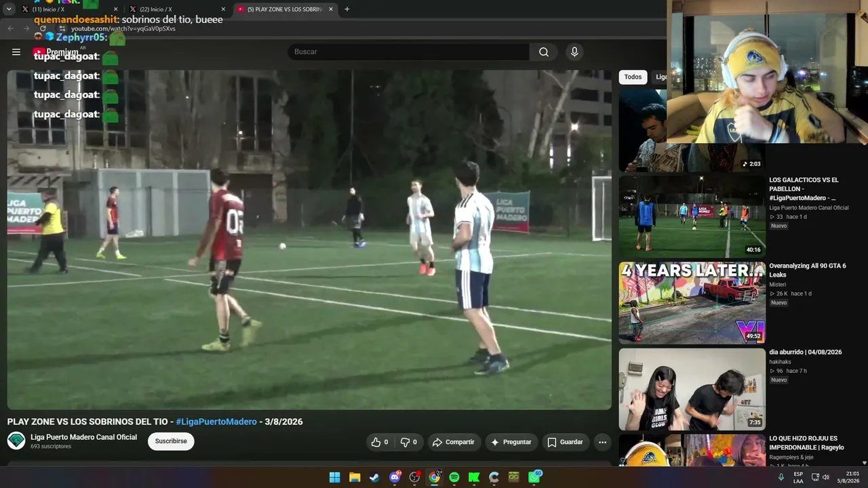Screen dimensions: 868x488
Task: Select the Todos filter chip
Action: 633,77
